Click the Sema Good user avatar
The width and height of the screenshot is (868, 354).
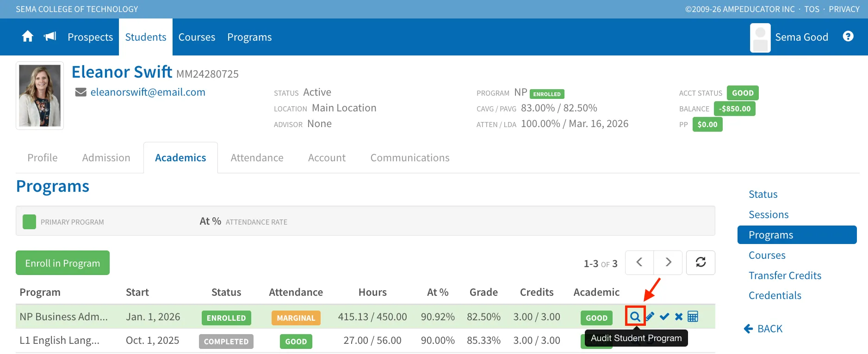760,37
